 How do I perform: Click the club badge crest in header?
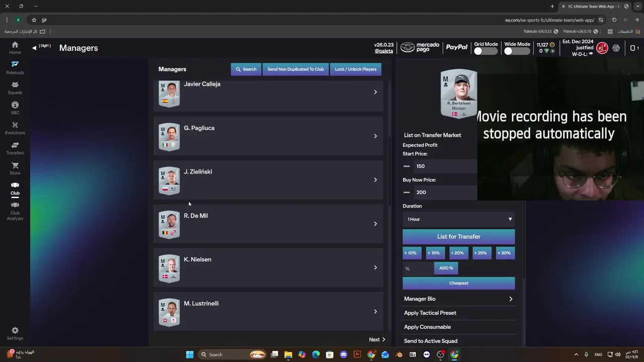pos(602,48)
